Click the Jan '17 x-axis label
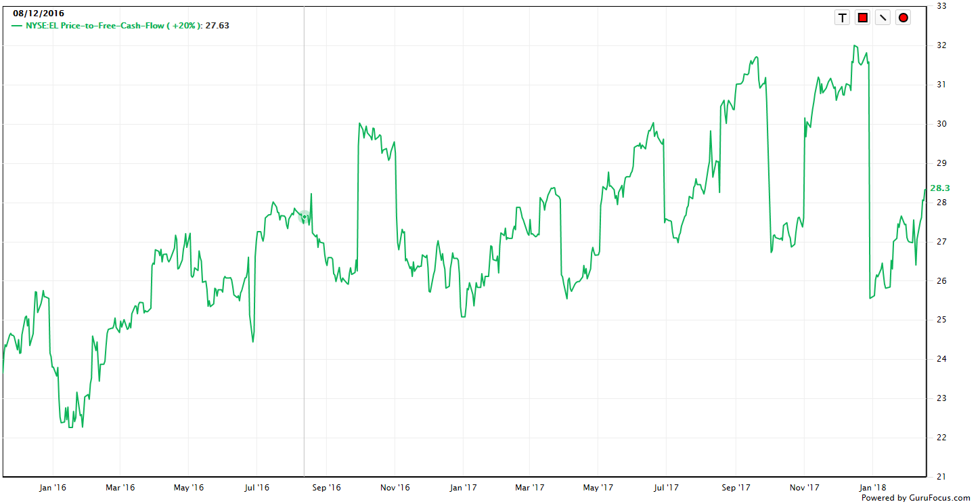The height and width of the screenshot is (504, 980). pos(463,487)
